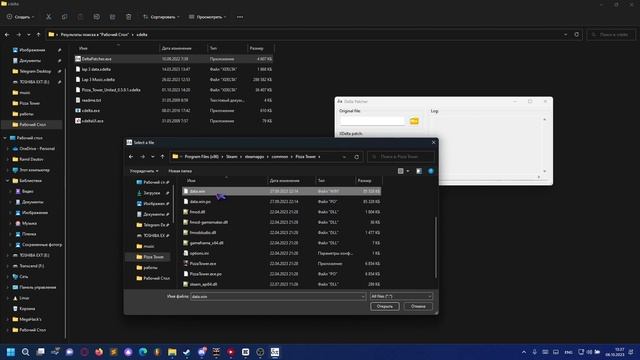Click Новая папка in file dialog
The height and width of the screenshot is (360, 640).
pos(180,171)
